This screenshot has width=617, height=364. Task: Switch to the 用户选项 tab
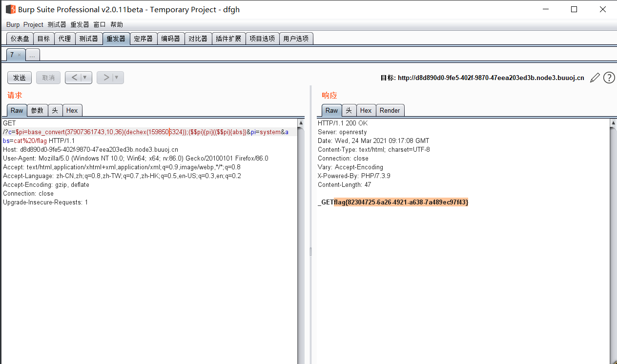point(296,39)
